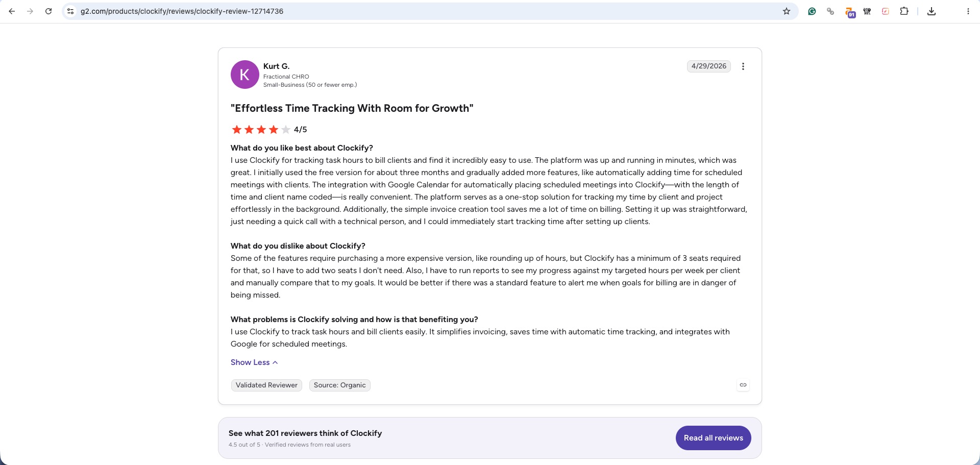
Task: Click the Validated Reviewer tag
Action: click(266, 385)
